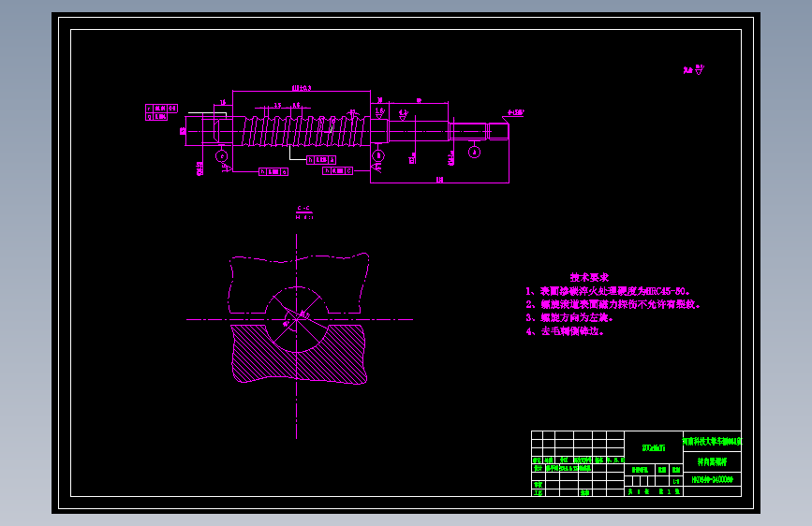The height and width of the screenshot is (526, 812).
Task: Select the 20CrMnTi material text in title block
Action: [x=654, y=447]
